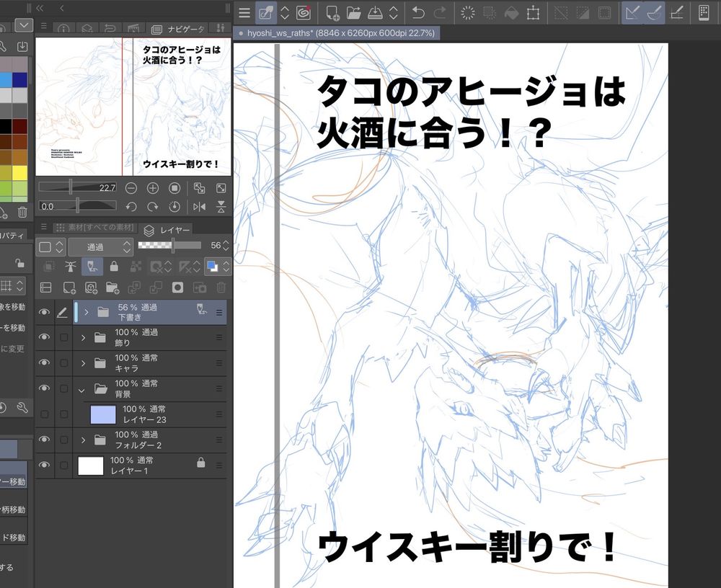Open dropdown arrow beside save icon

(394, 13)
